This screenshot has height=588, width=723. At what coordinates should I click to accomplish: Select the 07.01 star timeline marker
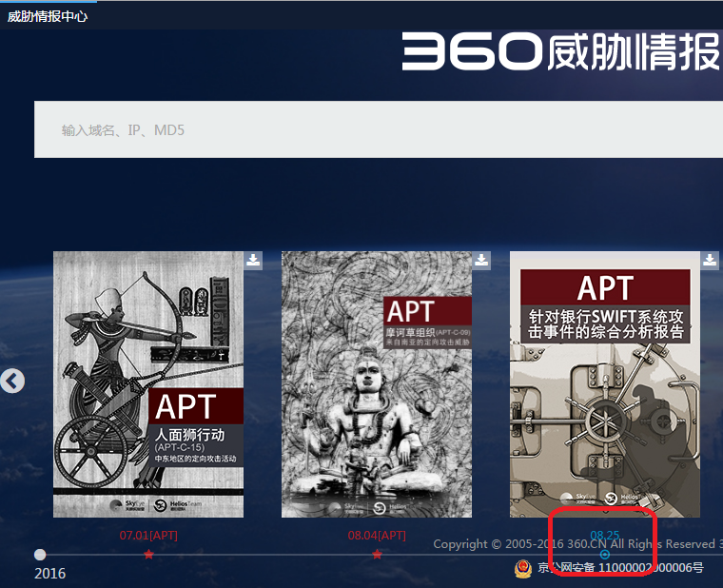point(148,555)
